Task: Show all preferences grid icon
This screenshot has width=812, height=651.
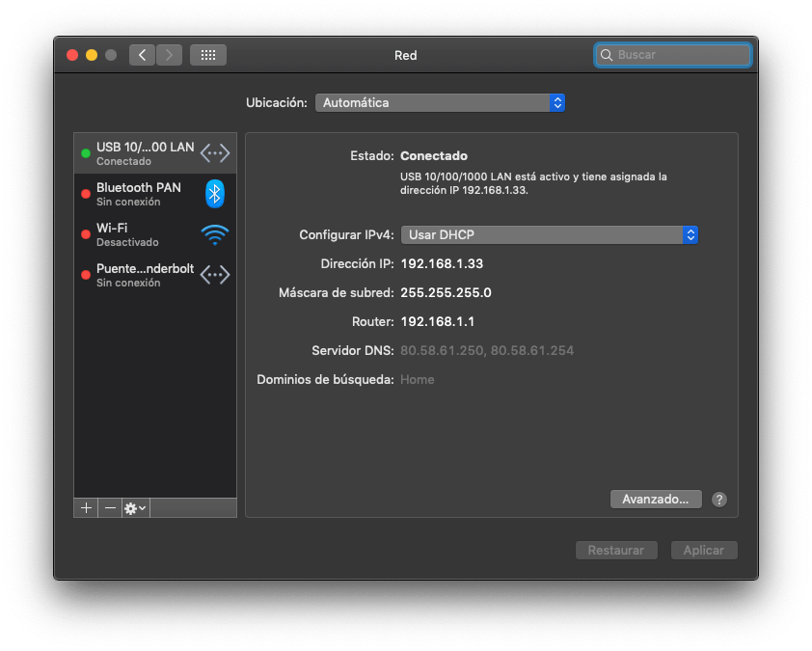Action: (x=207, y=55)
